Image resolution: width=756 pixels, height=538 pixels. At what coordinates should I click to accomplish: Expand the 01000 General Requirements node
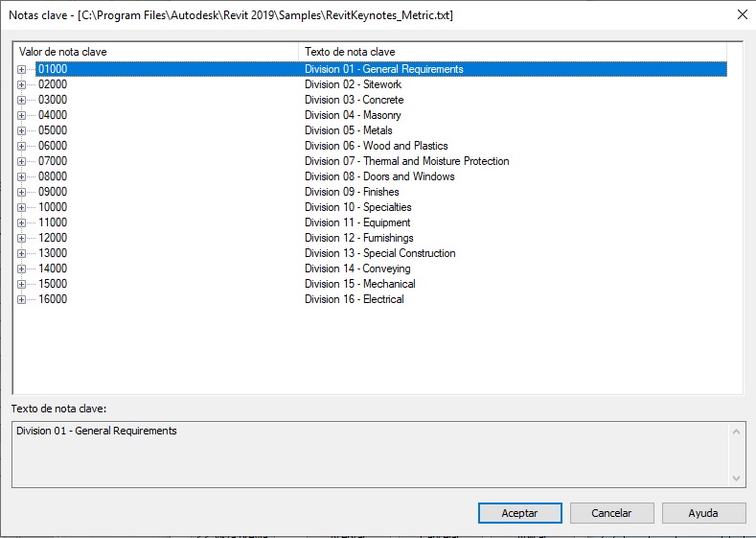21,69
